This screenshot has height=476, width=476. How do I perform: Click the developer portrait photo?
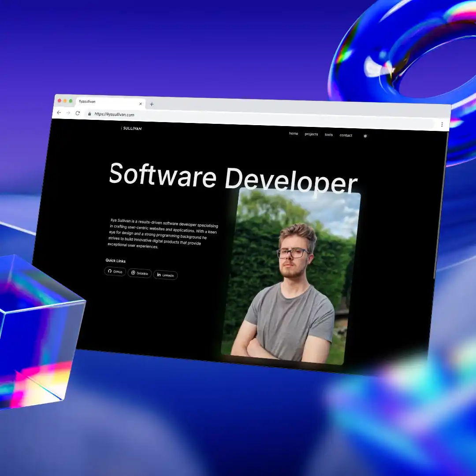291,278
